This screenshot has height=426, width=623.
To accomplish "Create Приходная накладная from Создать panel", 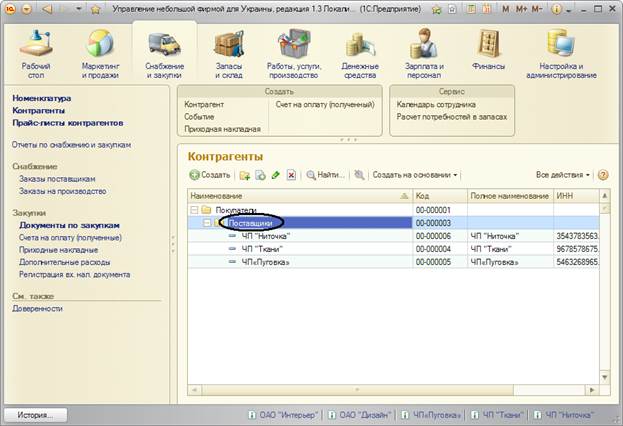I will coord(222,129).
